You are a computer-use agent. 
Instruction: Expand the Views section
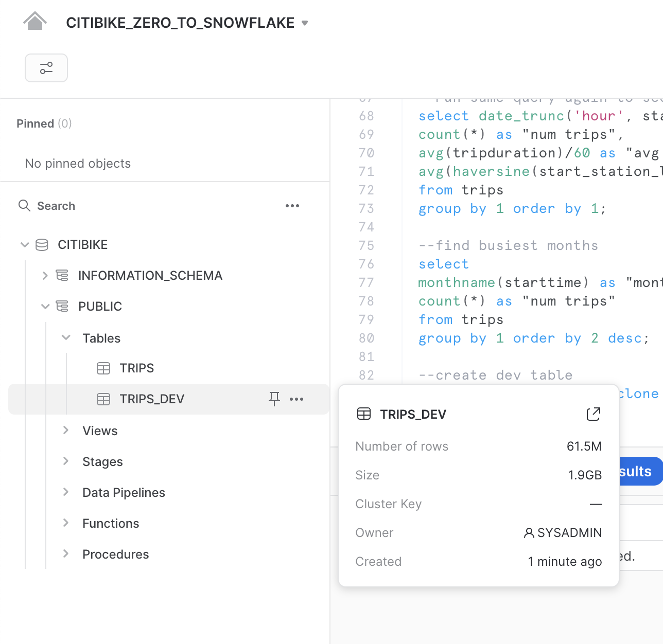point(66,431)
